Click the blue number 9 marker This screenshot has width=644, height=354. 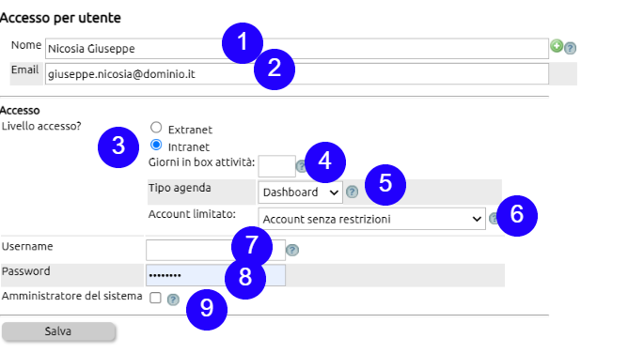click(207, 309)
